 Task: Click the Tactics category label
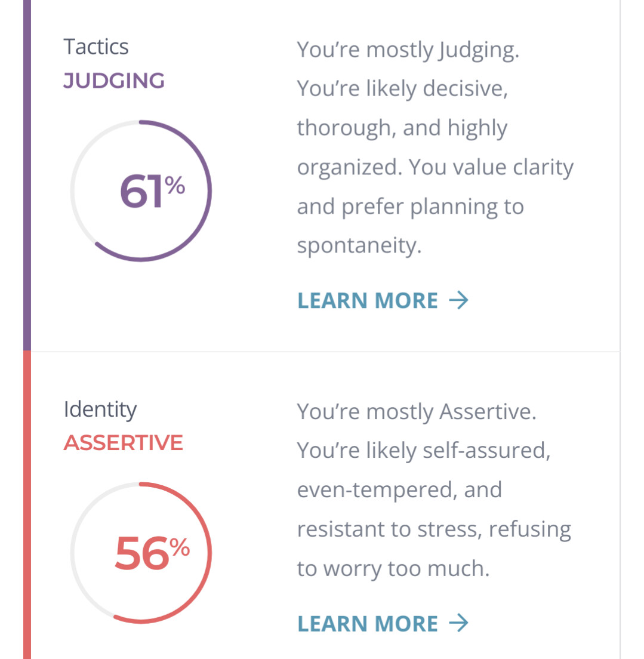[96, 47]
